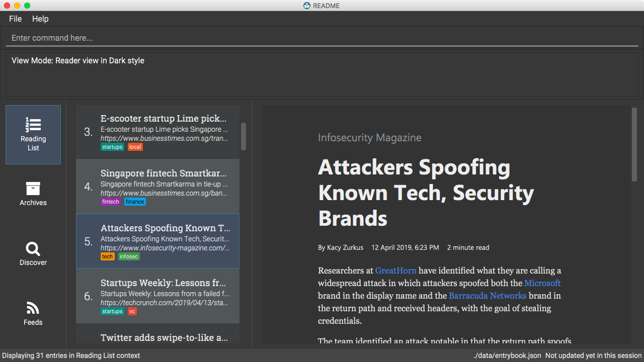Viewport: 644px width, 362px height.
Task: Open the File menu
Action: click(x=16, y=19)
